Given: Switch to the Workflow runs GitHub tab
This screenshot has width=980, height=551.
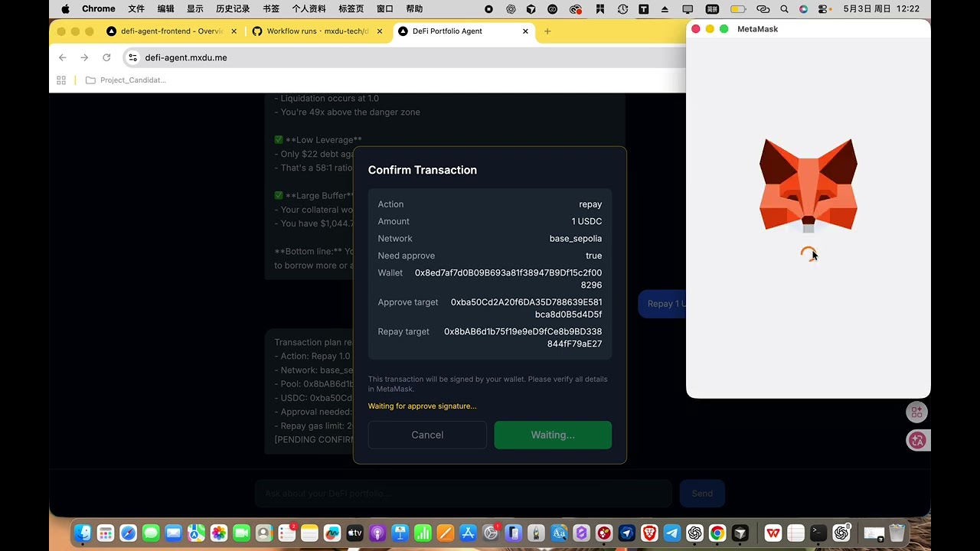Looking at the screenshot, I should pyautogui.click(x=317, y=31).
